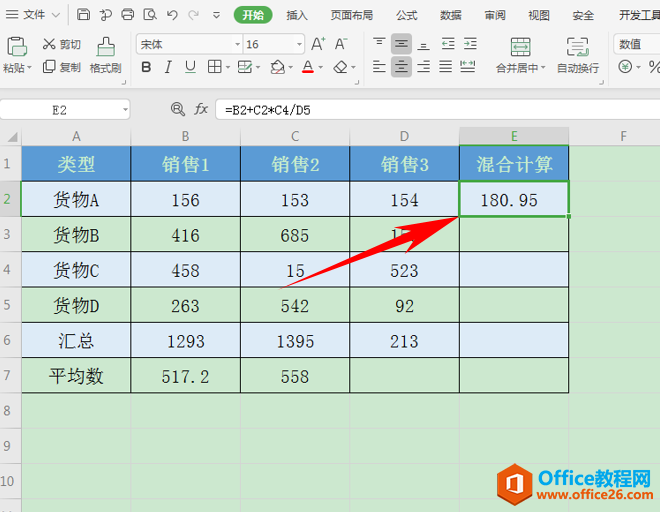
Task: Open Name Box E2 dropdown
Action: pyautogui.click(x=125, y=110)
